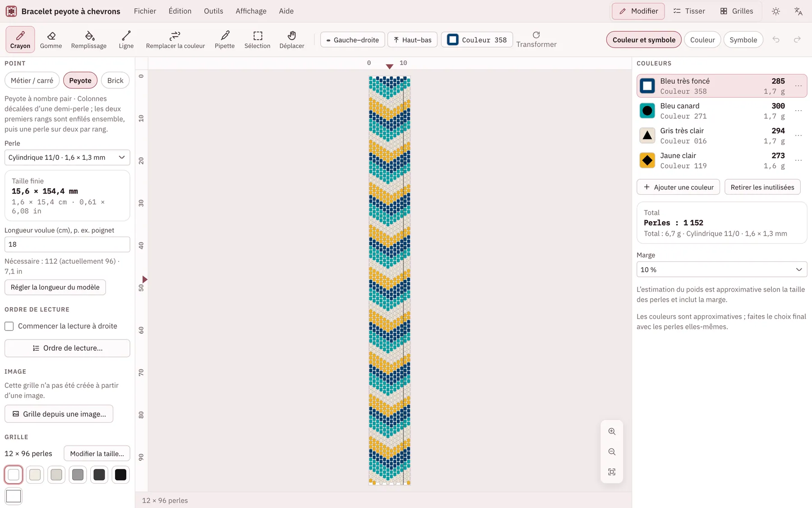Image resolution: width=812 pixels, height=508 pixels.
Task: Pick the Ligne line tool
Action: pos(126,39)
